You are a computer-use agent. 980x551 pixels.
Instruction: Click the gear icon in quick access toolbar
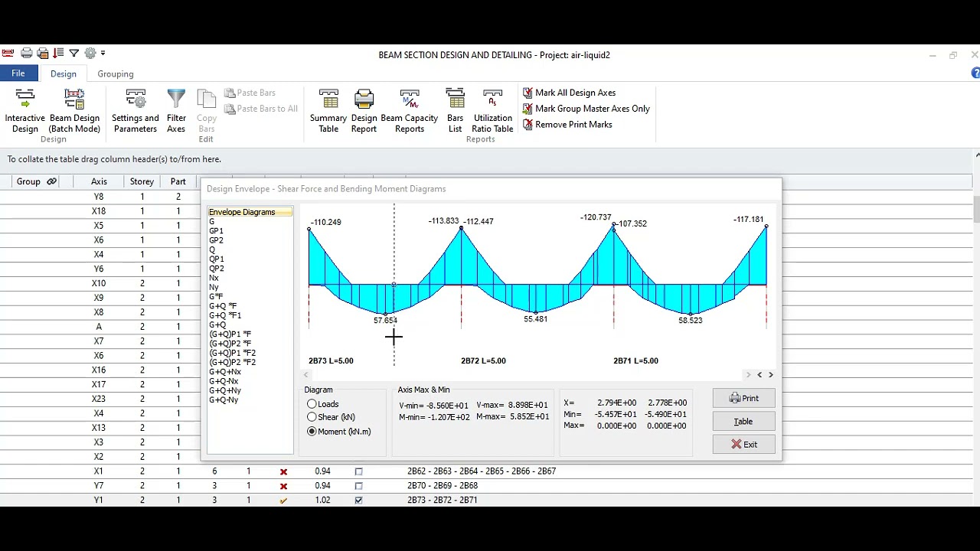tap(90, 54)
